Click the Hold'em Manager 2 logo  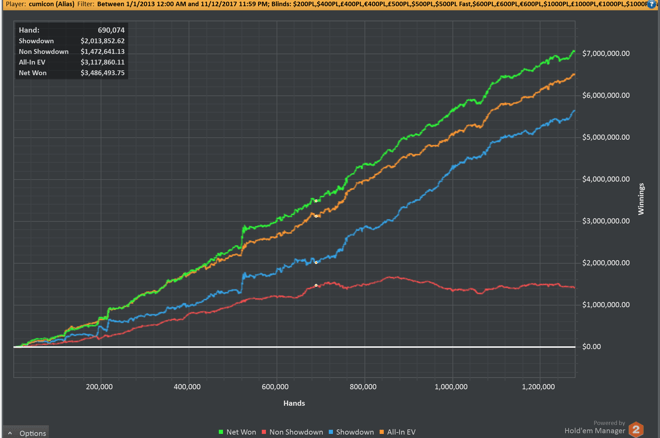[x=636, y=429]
